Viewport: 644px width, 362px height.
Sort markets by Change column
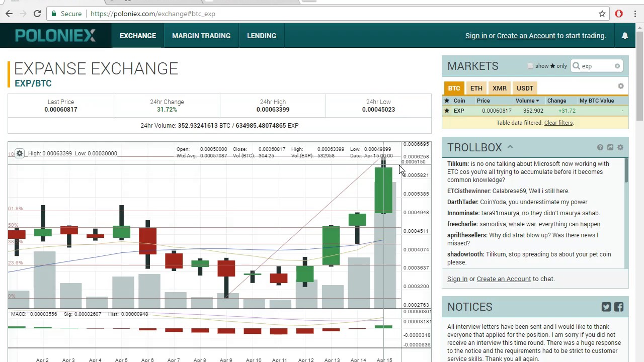click(556, 101)
